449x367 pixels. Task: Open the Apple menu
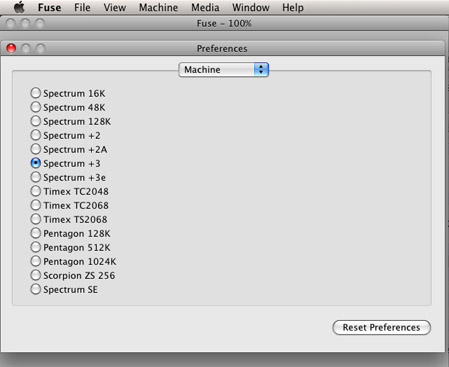coord(19,7)
